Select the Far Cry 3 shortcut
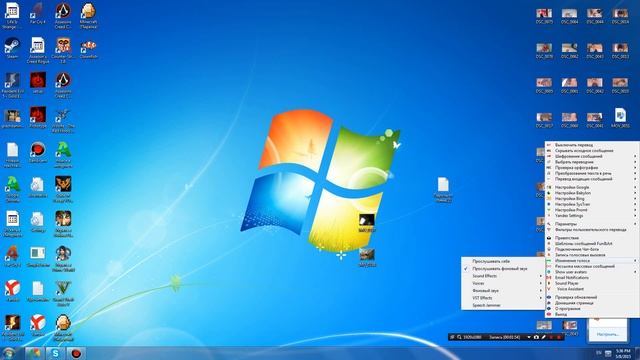The image size is (640, 360). [x=12, y=257]
